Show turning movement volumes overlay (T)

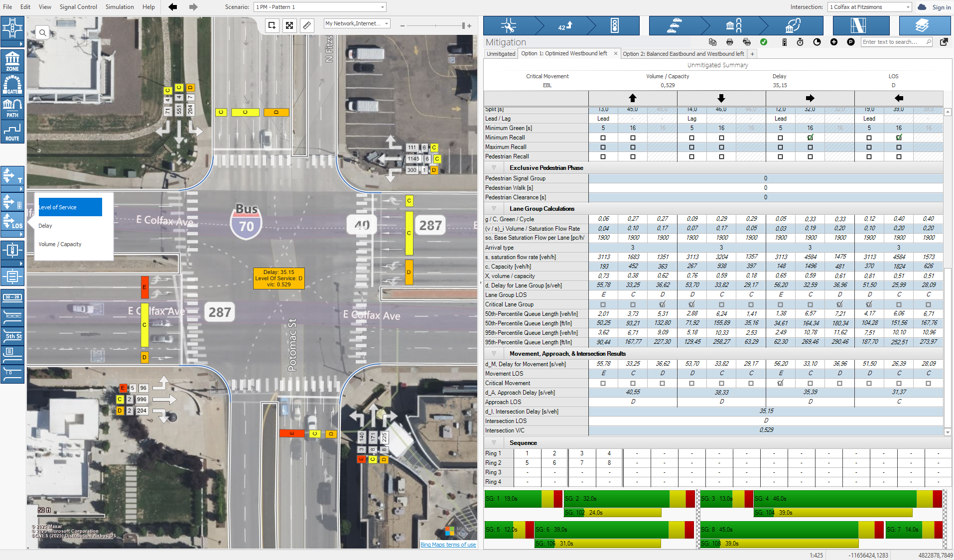point(12,176)
